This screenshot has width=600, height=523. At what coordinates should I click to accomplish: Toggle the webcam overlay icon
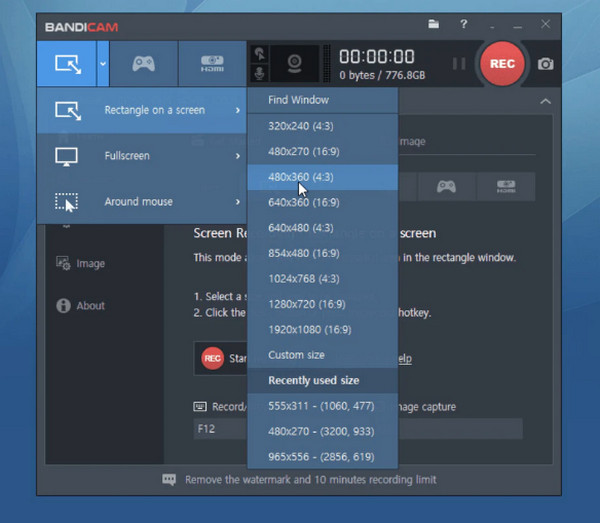point(294,64)
